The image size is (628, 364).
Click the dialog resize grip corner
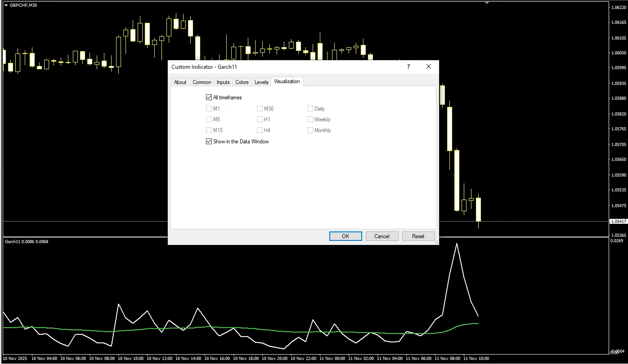coord(436,242)
